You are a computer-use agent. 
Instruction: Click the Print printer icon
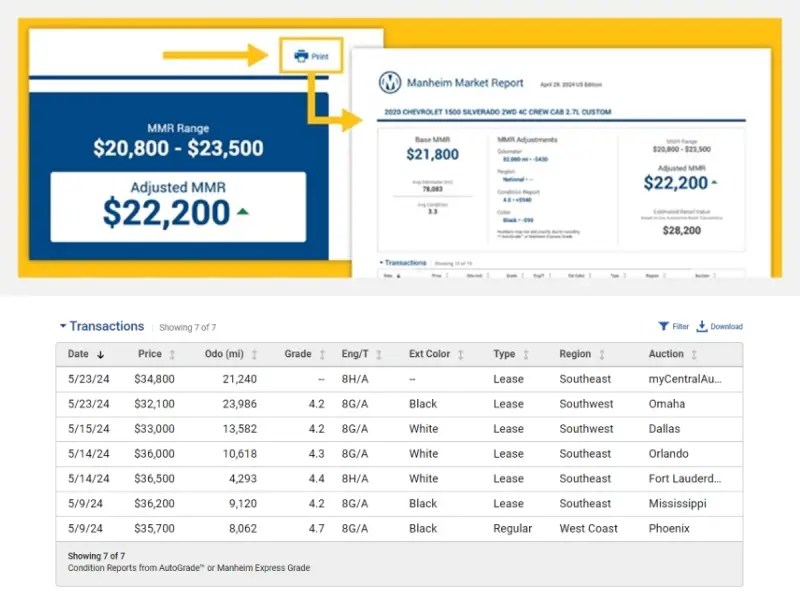300,57
